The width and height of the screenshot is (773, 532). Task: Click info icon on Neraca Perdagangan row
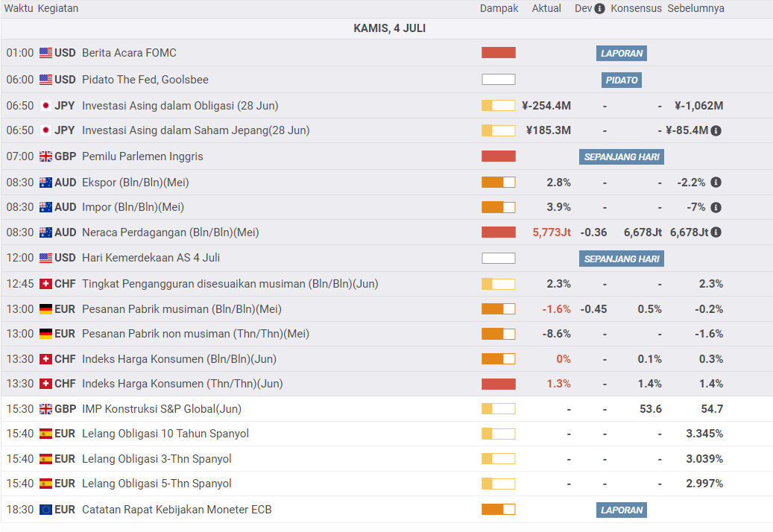716,232
